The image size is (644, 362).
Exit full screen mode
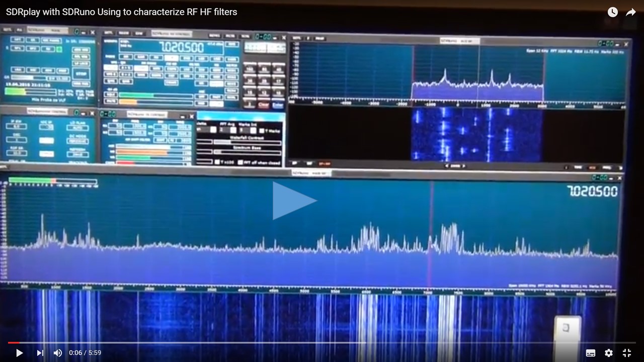point(627,353)
